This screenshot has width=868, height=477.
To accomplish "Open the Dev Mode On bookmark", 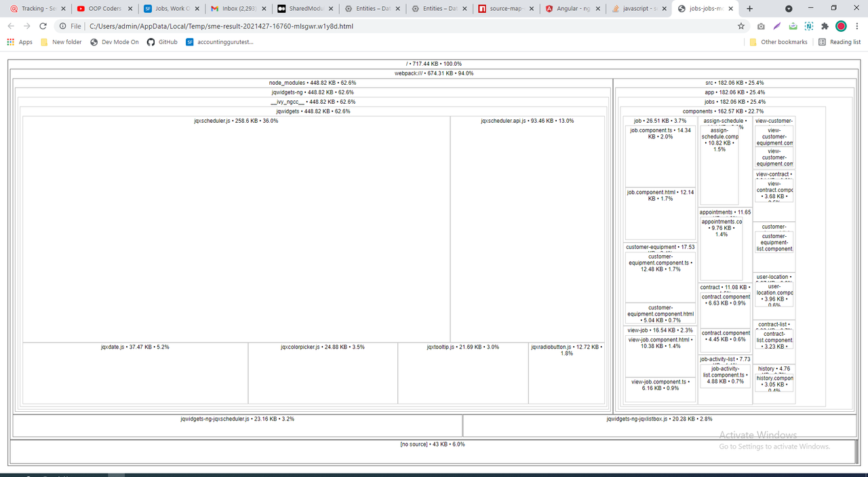I will 114,42.
